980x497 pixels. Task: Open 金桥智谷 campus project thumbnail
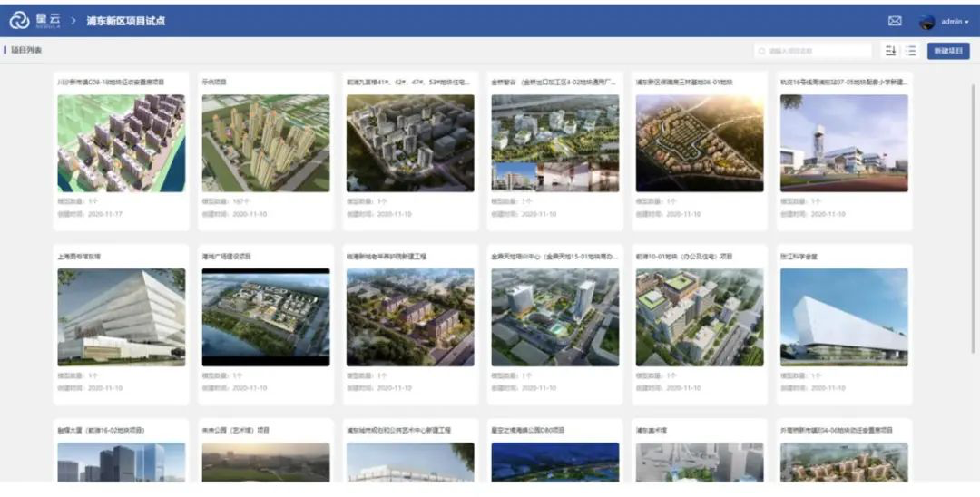(x=555, y=143)
